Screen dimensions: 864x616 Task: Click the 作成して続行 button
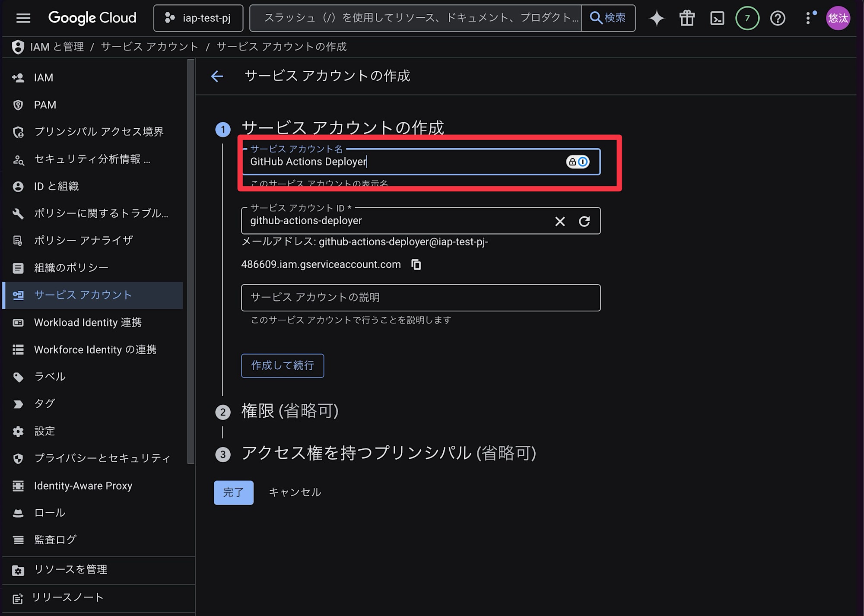(283, 365)
